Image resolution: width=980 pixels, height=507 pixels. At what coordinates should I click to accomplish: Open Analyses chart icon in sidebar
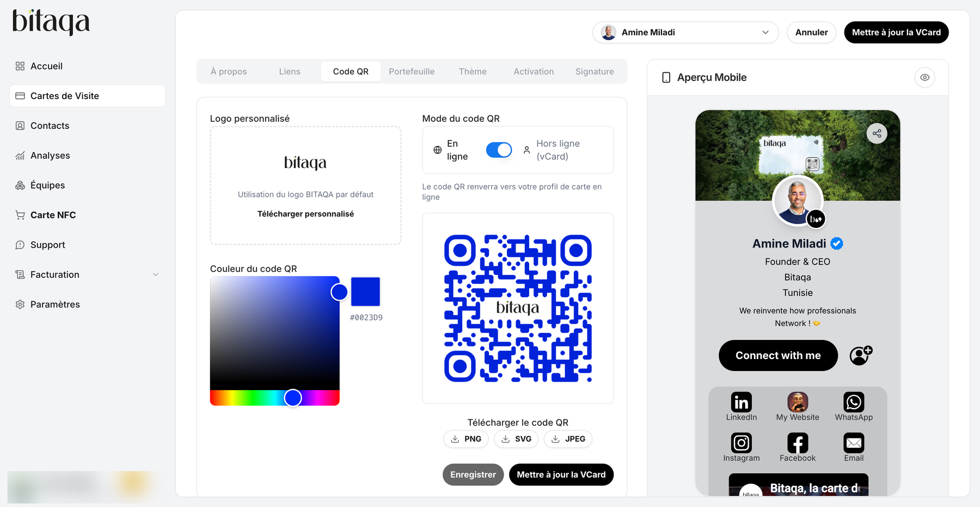click(x=20, y=156)
